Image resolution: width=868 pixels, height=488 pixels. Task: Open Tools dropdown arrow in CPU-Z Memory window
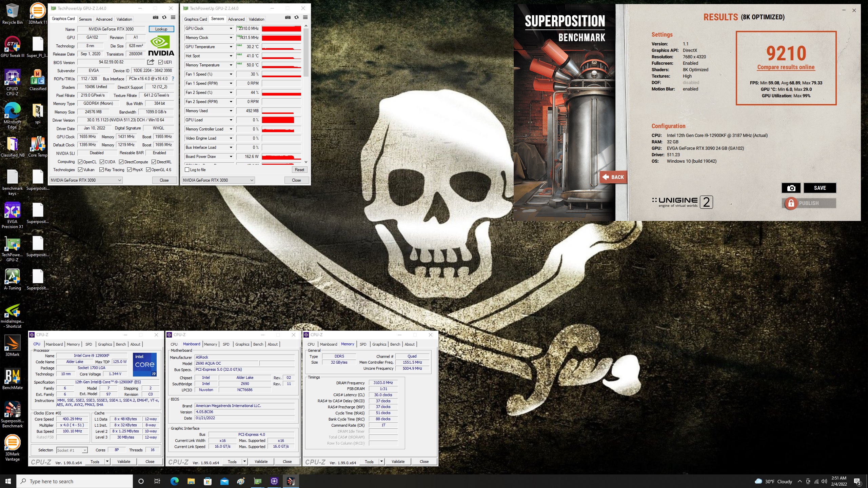[x=381, y=462]
